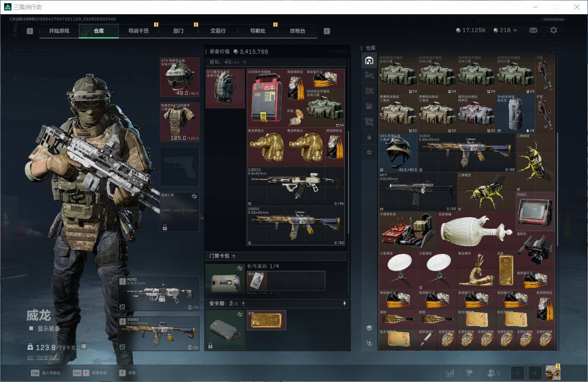Click the E key icon right of tabs

point(327,31)
